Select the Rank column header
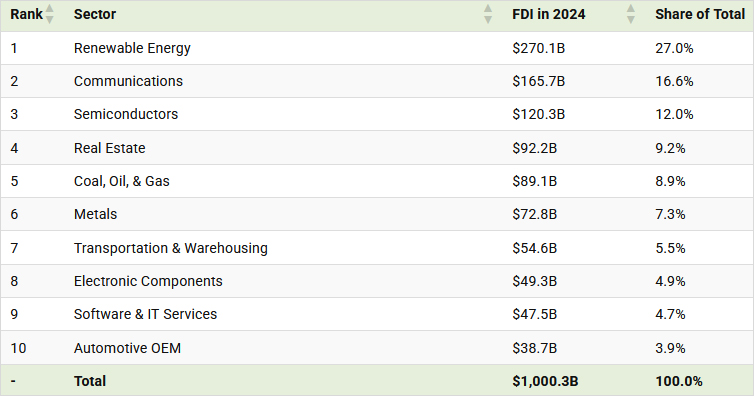 tap(26, 14)
